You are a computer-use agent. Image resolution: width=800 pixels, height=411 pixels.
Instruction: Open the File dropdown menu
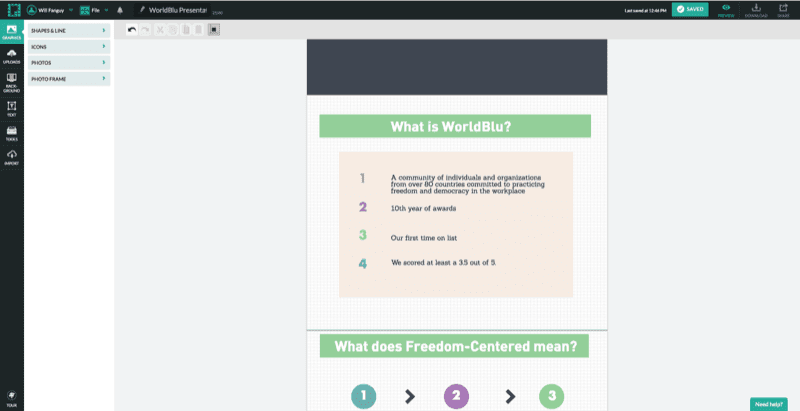pyautogui.click(x=94, y=9)
